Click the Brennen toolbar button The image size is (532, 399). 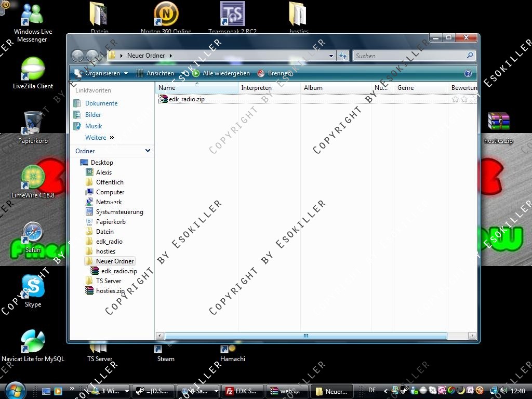[x=275, y=73]
